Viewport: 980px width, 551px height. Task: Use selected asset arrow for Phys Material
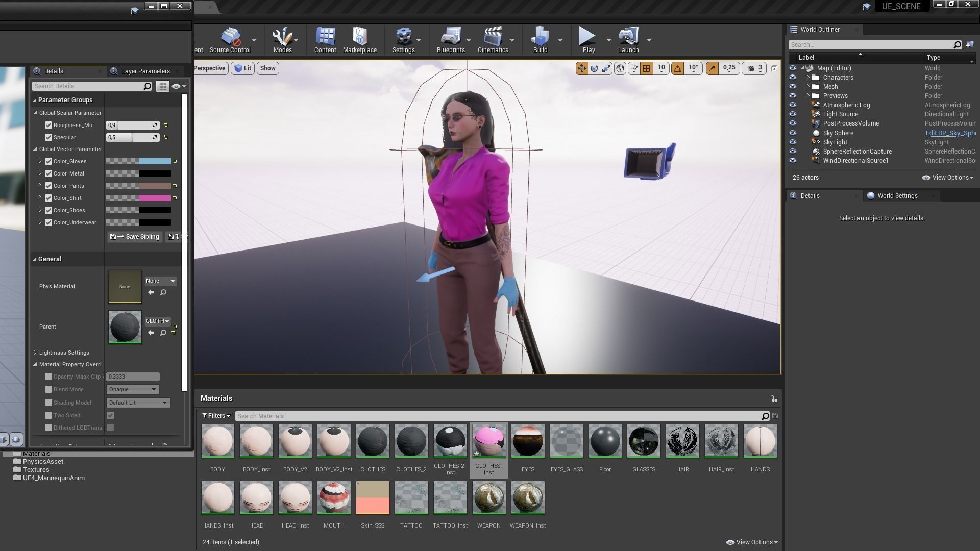(x=151, y=292)
